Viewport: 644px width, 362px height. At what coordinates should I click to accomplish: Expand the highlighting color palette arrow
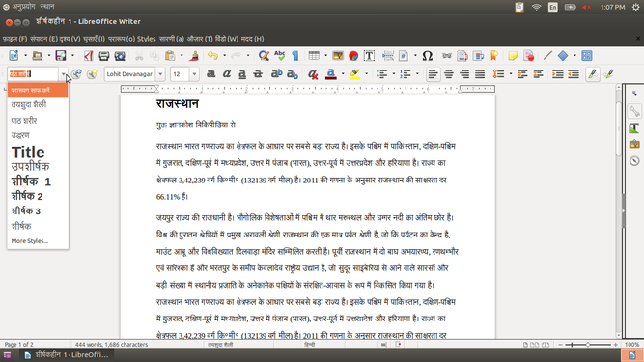366,74
